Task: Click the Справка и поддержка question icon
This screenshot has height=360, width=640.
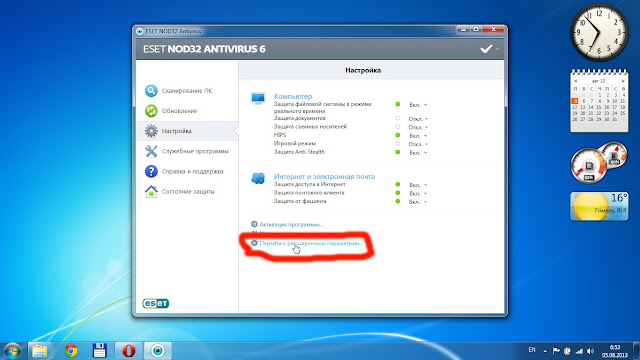Action: click(x=151, y=171)
